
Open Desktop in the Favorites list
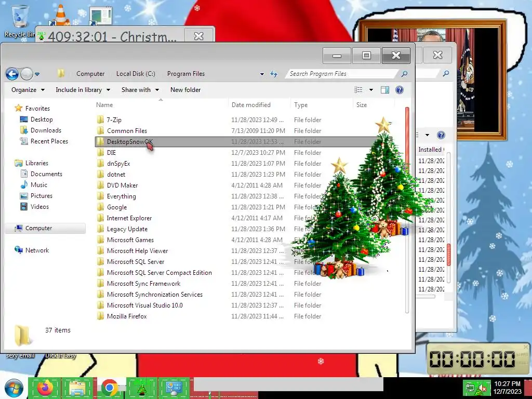pos(36,119)
